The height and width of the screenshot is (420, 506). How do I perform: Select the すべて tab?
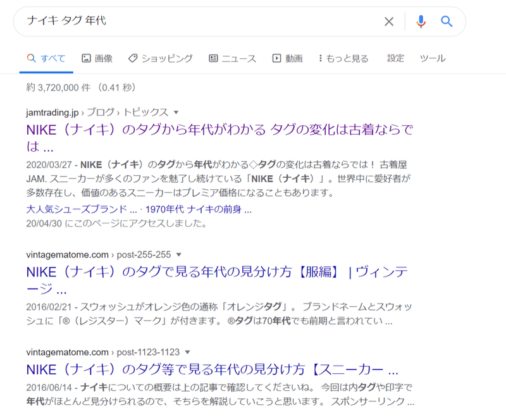coord(46,58)
